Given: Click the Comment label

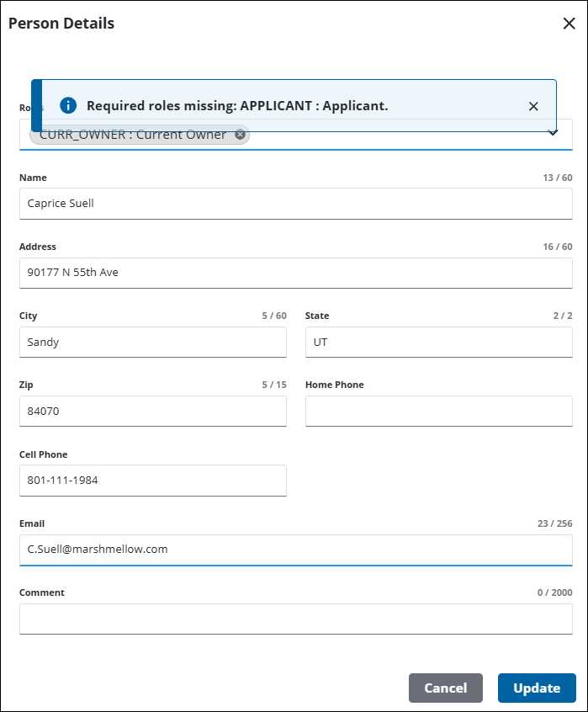Looking at the screenshot, I should tap(42, 592).
